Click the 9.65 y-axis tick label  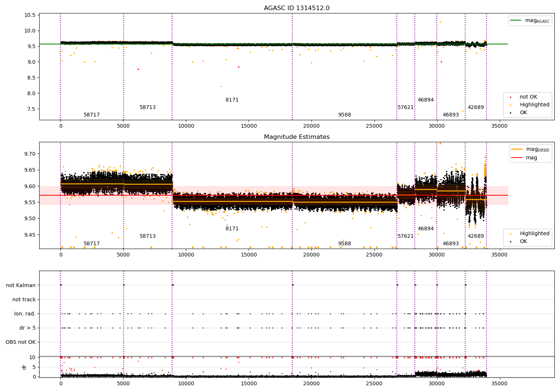point(30,170)
